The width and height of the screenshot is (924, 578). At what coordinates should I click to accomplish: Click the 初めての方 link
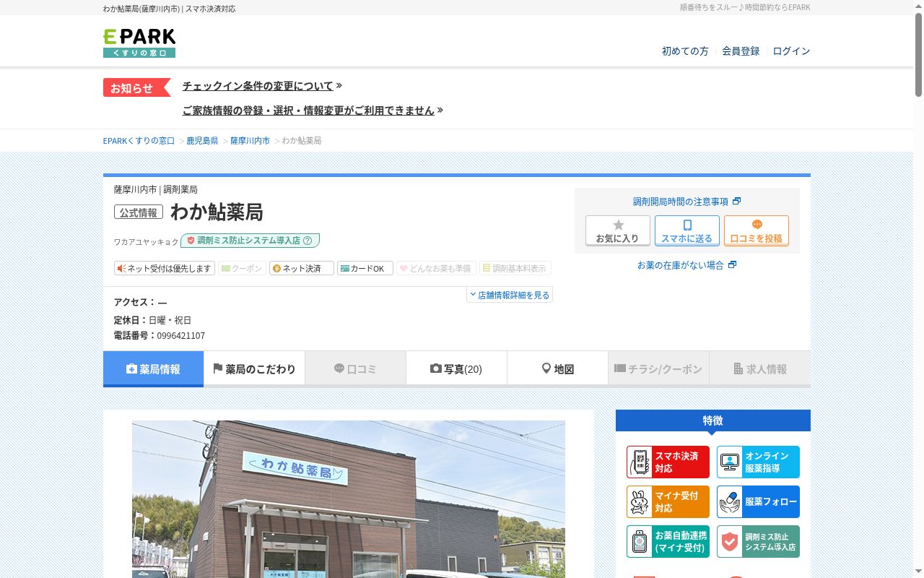[x=685, y=51]
